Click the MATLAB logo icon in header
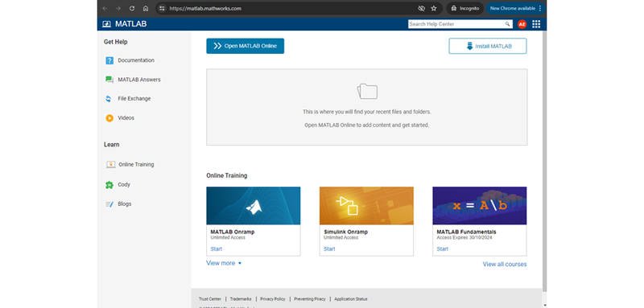The height and width of the screenshot is (308, 644). [x=106, y=24]
